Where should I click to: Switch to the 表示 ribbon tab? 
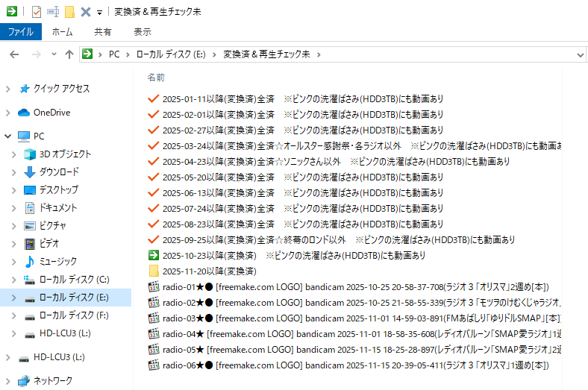142,32
